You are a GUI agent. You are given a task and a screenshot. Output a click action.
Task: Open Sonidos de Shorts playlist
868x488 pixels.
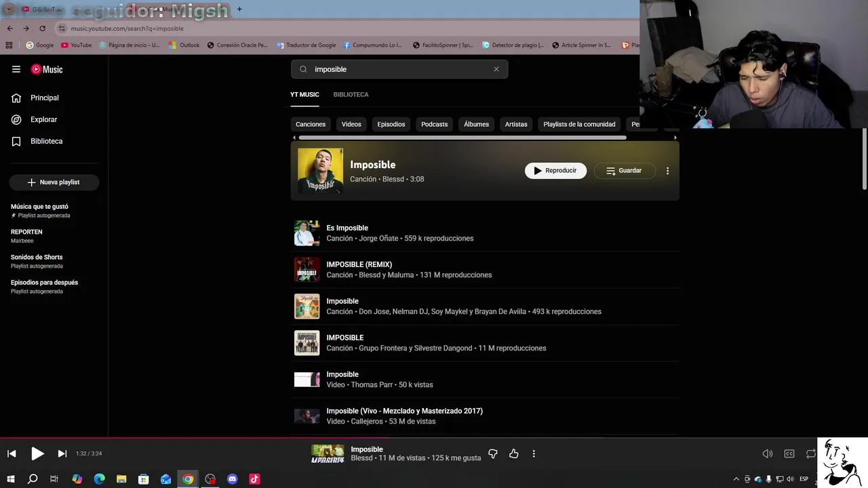point(54,261)
